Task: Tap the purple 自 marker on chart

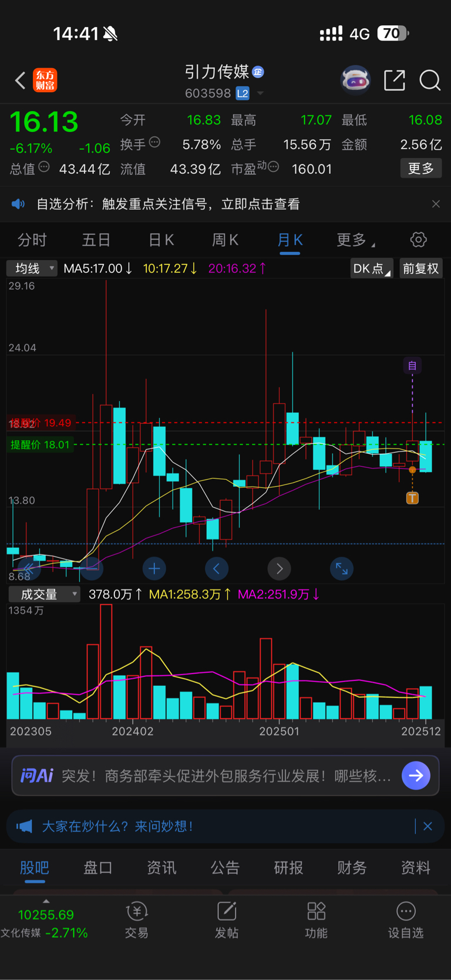Action: [x=412, y=366]
